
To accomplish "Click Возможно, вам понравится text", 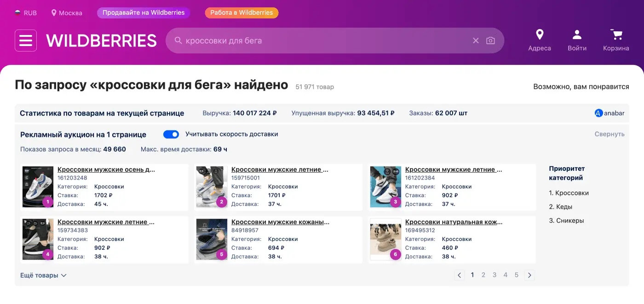I will pos(581,87).
